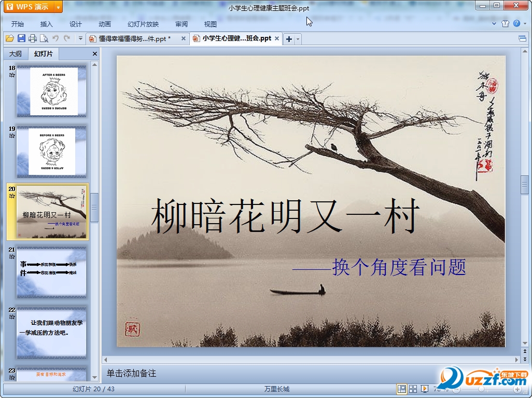The height and width of the screenshot is (398, 532).
Task: Click the subtitle 换个角度看问题
Action: (399, 267)
